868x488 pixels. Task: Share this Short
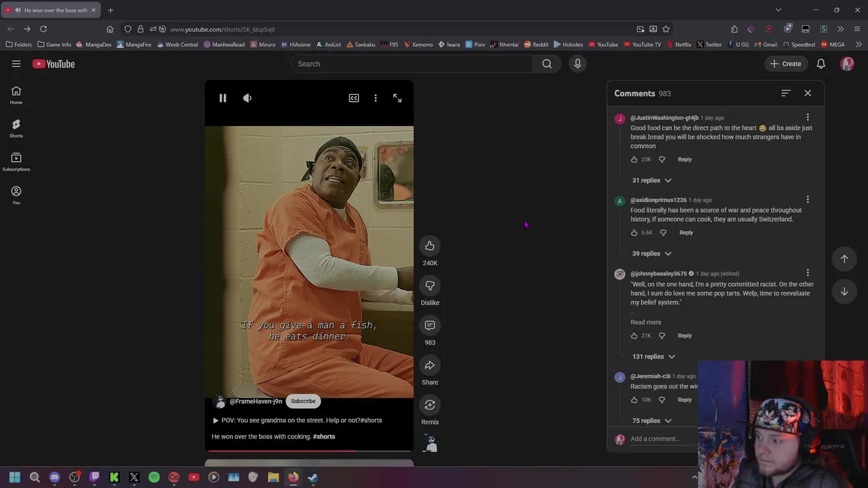[x=430, y=365]
